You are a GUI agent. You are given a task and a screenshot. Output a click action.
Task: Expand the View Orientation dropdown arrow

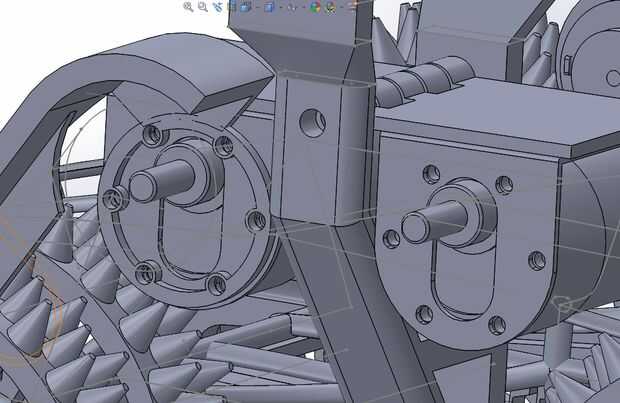click(257, 7)
